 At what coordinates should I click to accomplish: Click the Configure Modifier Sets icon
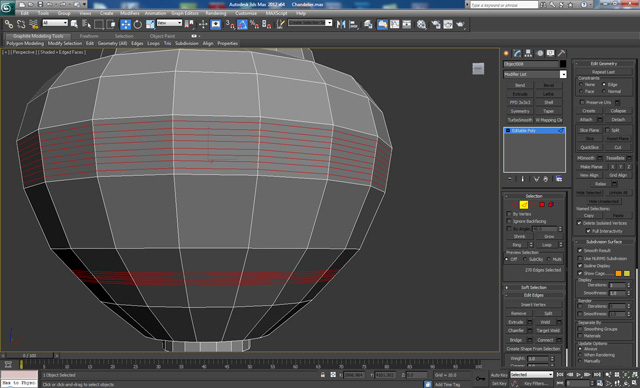coord(559,179)
